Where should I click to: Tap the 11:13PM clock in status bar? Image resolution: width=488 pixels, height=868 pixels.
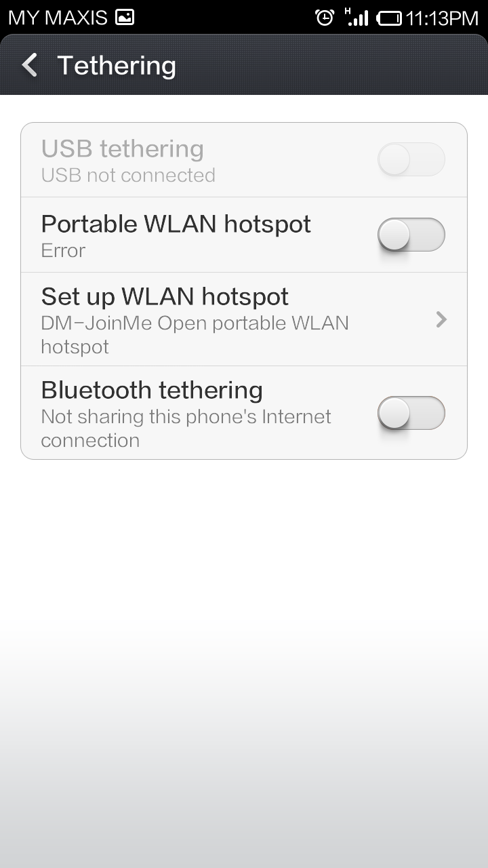click(x=442, y=18)
